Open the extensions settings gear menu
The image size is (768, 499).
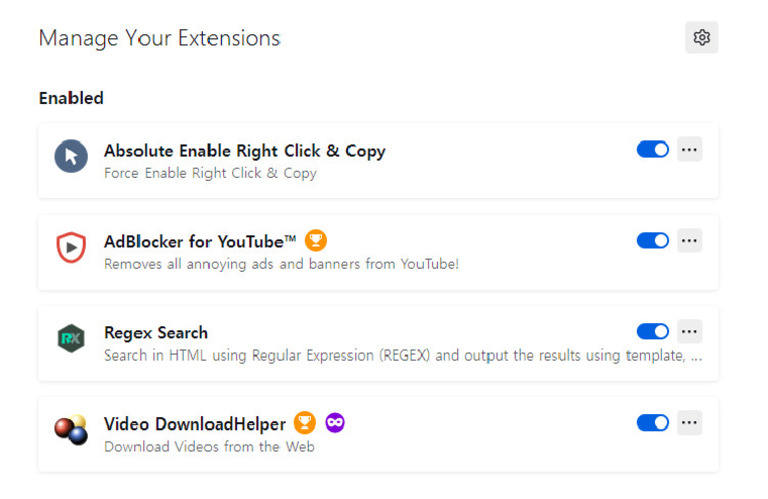tap(701, 38)
